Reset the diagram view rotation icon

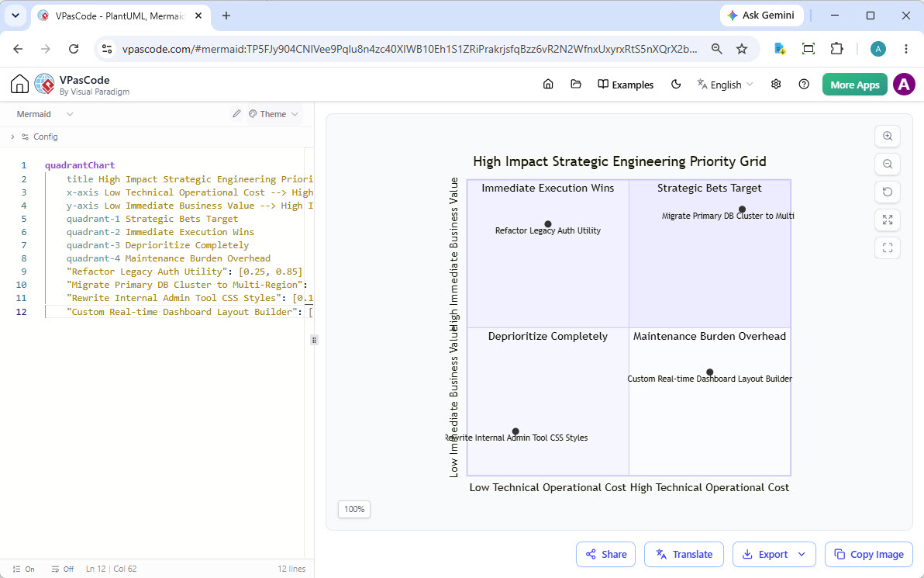point(888,192)
